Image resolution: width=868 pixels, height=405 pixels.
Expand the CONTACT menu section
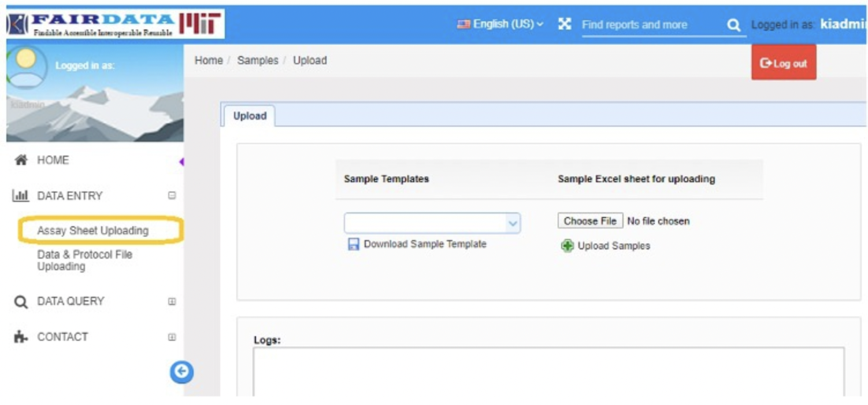point(172,337)
